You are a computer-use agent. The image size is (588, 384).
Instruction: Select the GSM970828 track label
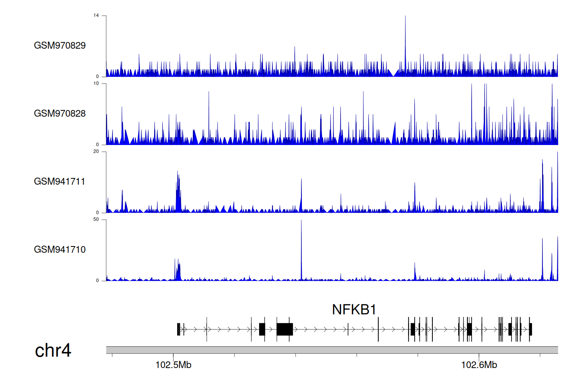[x=60, y=114]
